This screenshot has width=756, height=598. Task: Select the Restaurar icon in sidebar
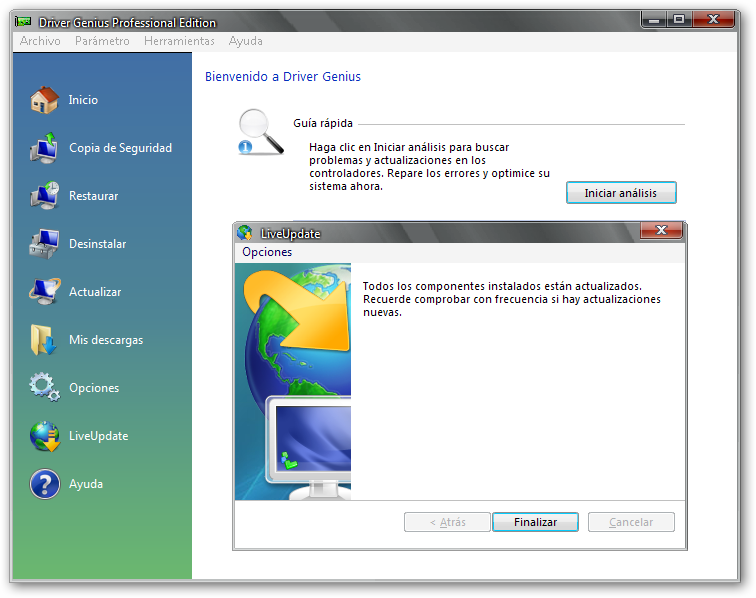click(x=45, y=196)
